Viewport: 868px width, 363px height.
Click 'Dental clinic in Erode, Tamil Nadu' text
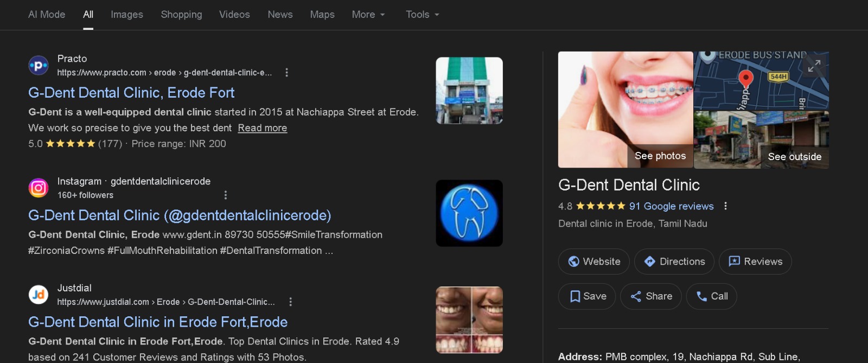point(633,224)
